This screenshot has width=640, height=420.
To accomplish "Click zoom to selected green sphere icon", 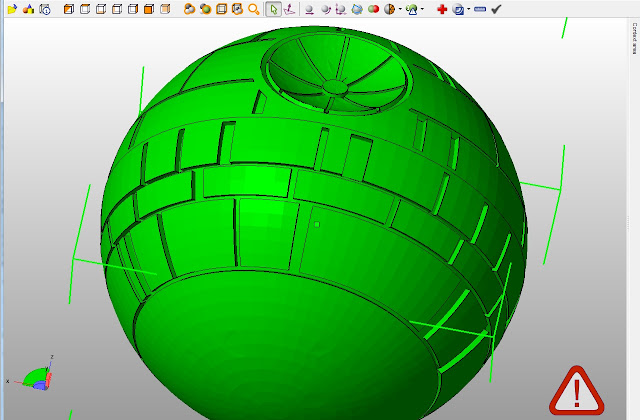I will [x=205, y=9].
